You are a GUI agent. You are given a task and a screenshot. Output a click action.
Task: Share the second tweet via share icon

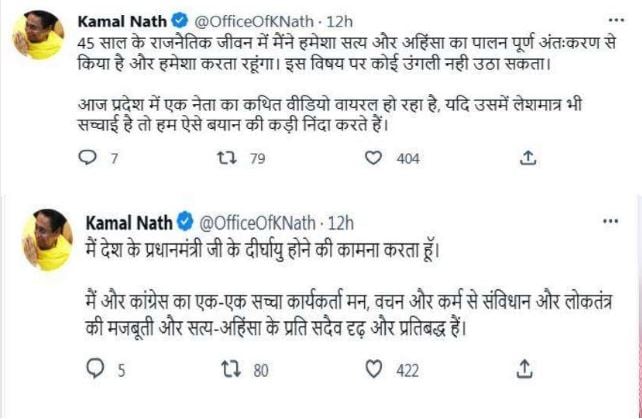tap(524, 371)
